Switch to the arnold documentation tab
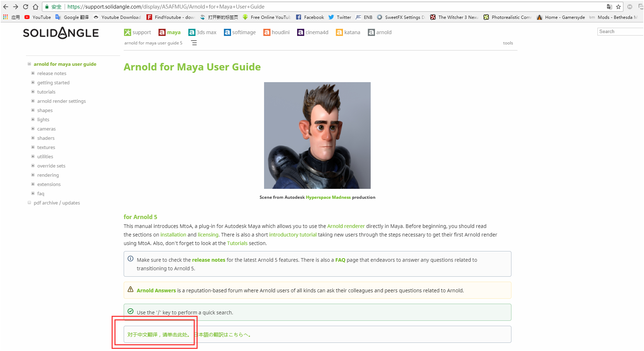644x351 pixels. [x=380, y=32]
